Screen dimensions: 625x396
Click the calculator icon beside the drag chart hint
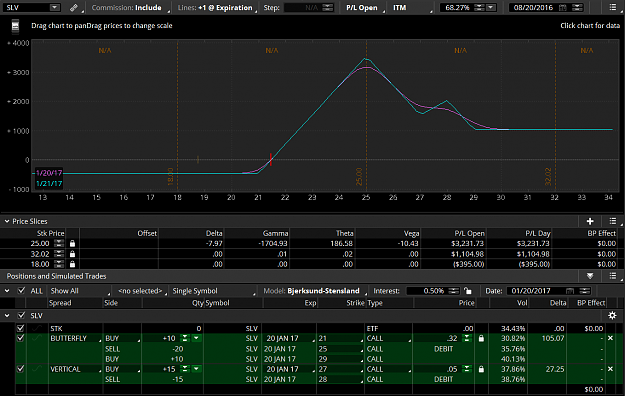coord(15,26)
